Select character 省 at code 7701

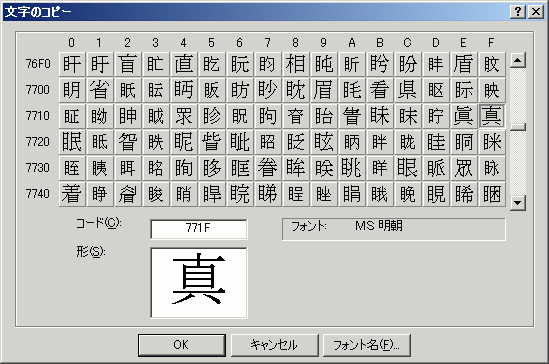tap(100, 90)
